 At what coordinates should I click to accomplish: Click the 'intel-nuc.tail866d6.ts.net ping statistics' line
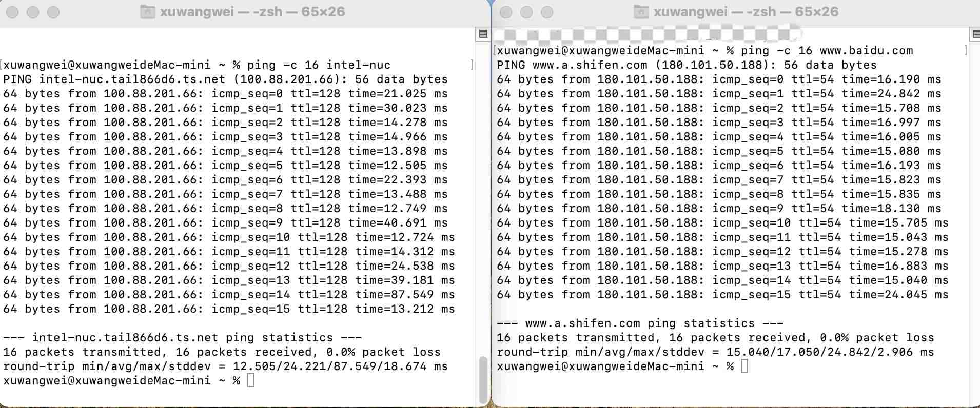pos(183,338)
